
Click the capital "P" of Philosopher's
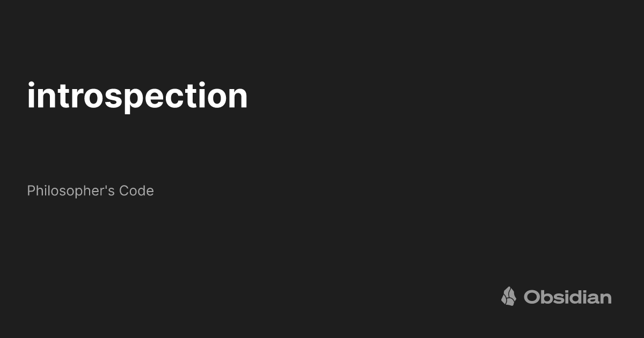[31, 191]
